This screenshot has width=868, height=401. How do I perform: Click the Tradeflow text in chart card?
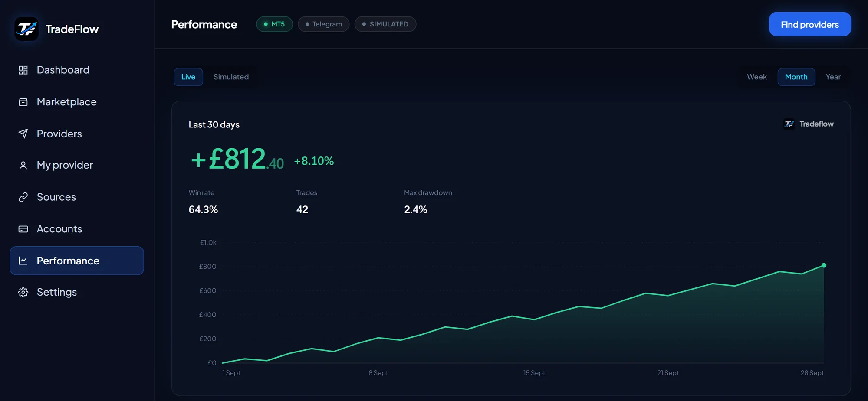817,124
